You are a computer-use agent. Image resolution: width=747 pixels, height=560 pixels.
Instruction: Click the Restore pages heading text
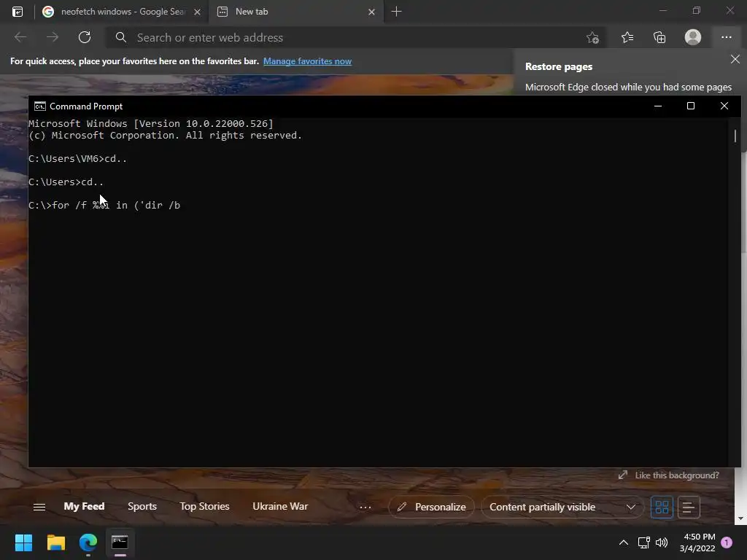559,66
